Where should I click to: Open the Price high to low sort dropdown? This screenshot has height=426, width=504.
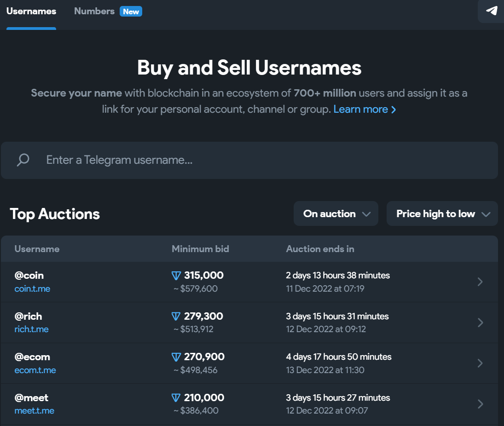[x=442, y=213]
